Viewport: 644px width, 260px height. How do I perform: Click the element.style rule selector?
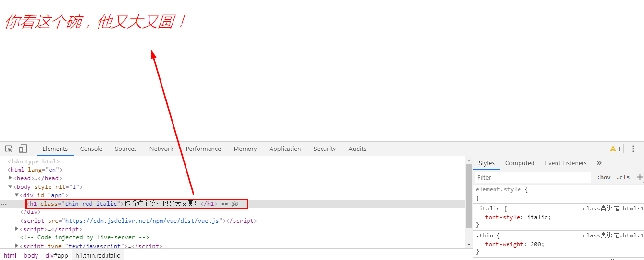[498, 189]
